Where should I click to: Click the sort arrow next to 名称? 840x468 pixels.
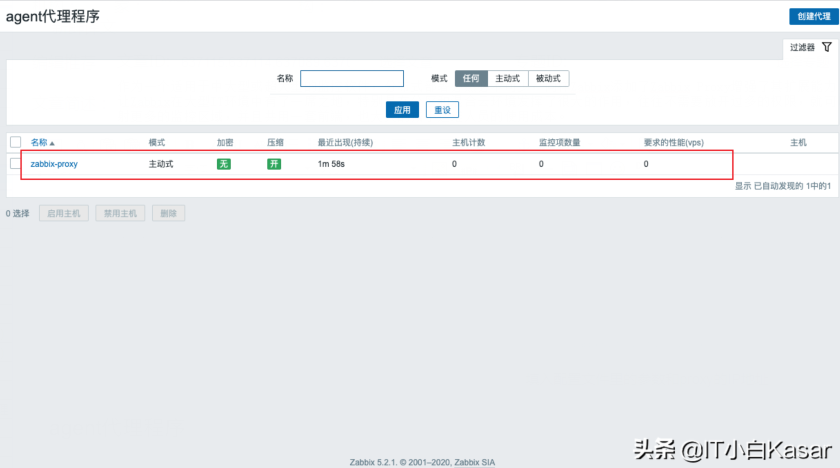(x=52, y=144)
